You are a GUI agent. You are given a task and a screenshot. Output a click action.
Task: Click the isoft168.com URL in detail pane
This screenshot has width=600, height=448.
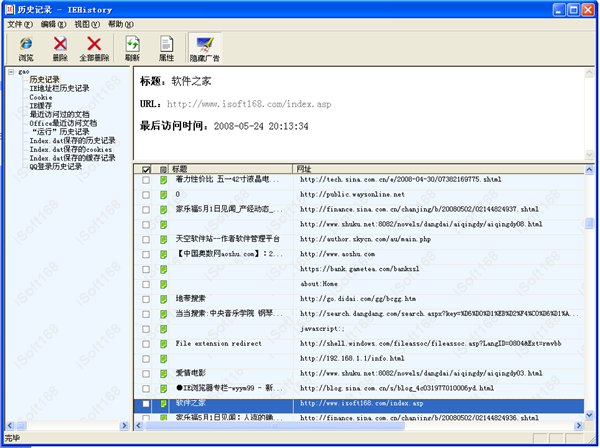coord(249,104)
